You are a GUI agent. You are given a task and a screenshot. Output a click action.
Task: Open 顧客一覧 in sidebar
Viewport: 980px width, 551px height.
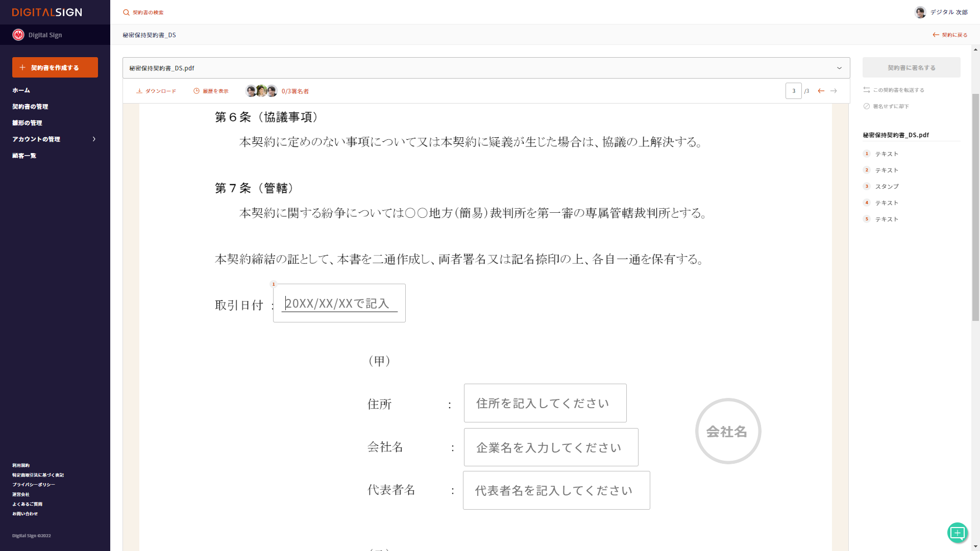point(24,156)
